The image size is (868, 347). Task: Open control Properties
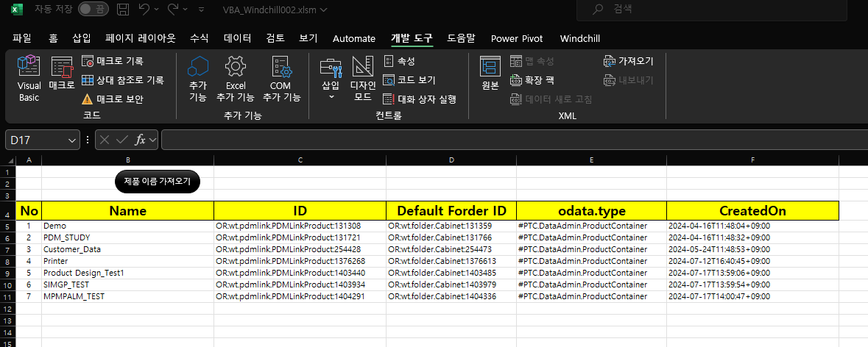[x=400, y=61]
